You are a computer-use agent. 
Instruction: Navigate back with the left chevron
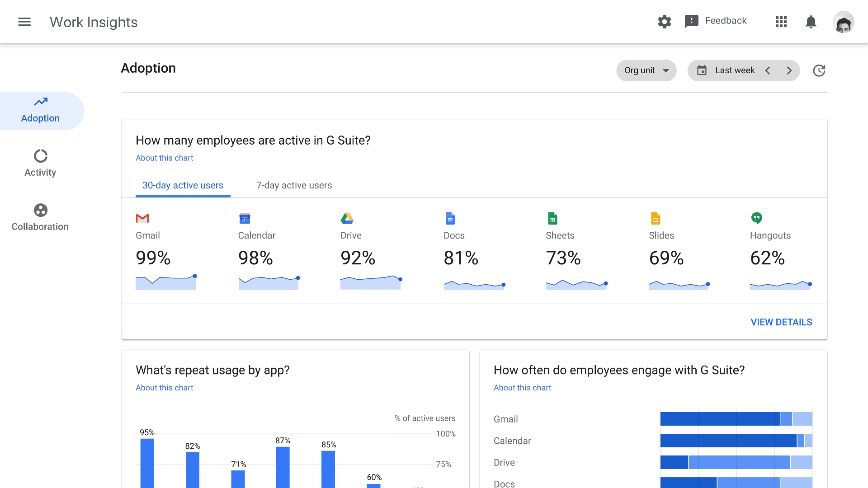point(769,70)
